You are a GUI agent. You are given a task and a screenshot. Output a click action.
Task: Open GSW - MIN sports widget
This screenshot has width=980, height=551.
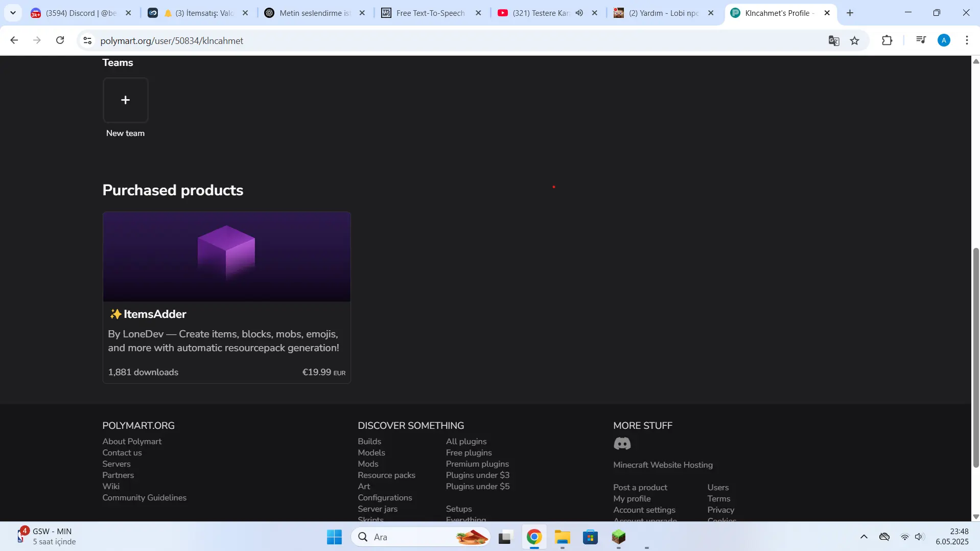[46, 537]
